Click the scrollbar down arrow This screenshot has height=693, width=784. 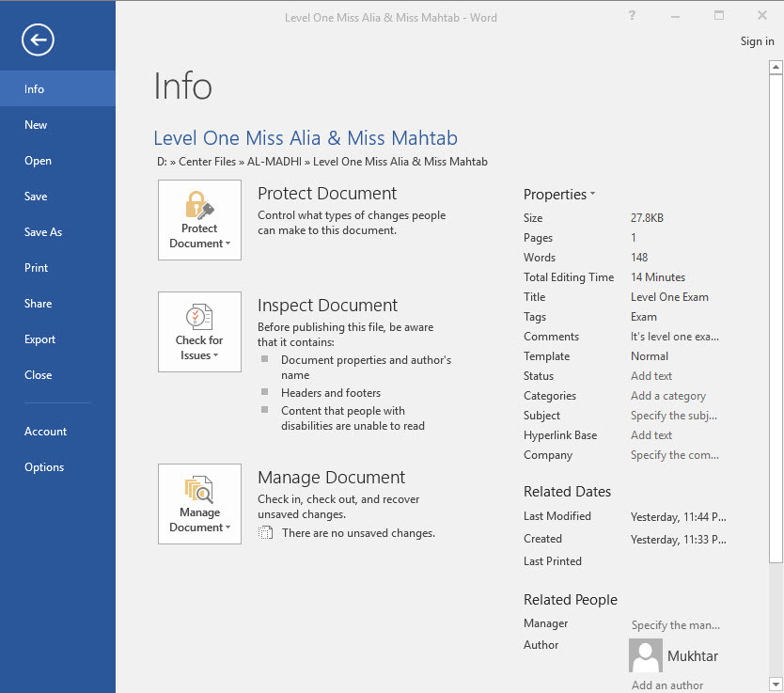(x=776, y=684)
